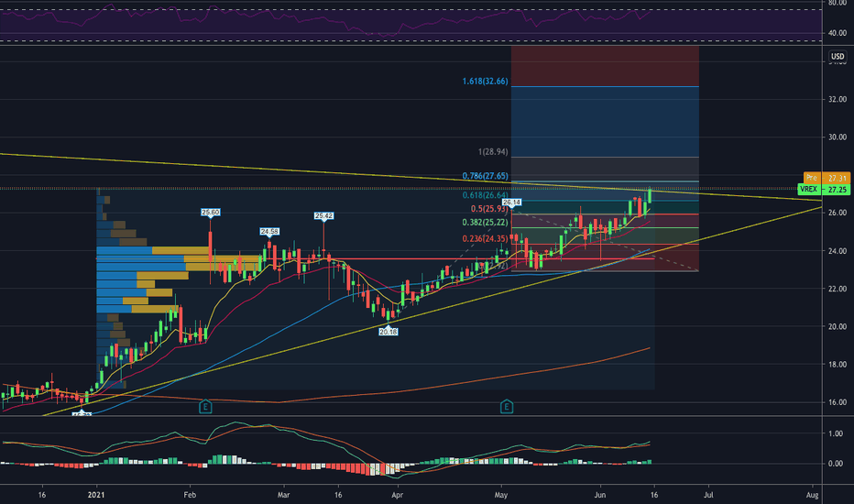Select the 1.618(32.66) Fibonacci level label
This screenshot has width=854, height=504.
tap(485, 82)
